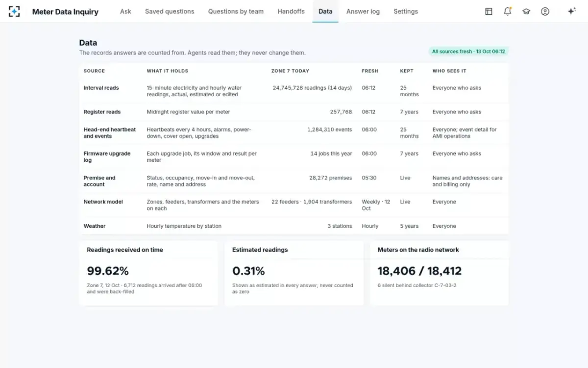Open the Estimated readings card
Screen dimensions: 588x368
click(x=294, y=273)
